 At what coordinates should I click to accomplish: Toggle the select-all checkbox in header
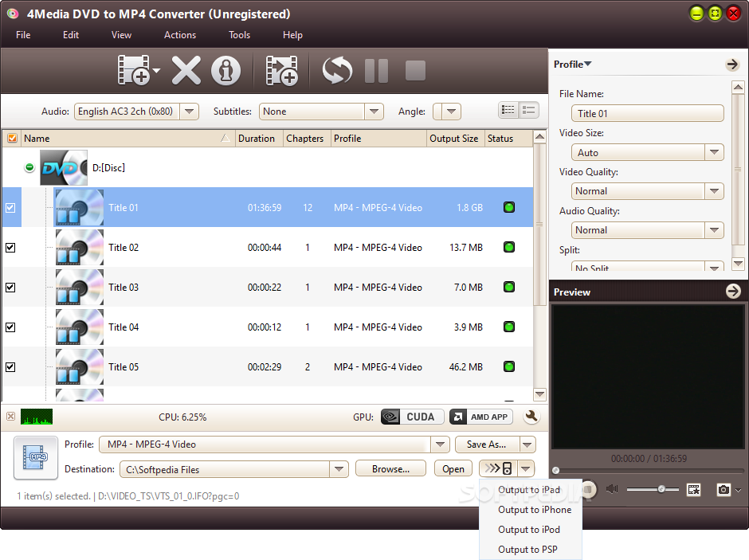point(13,139)
